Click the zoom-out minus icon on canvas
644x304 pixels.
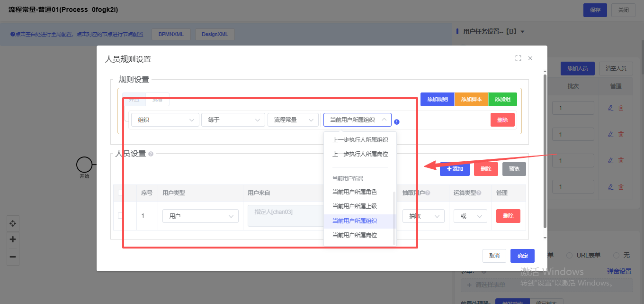[x=13, y=257]
